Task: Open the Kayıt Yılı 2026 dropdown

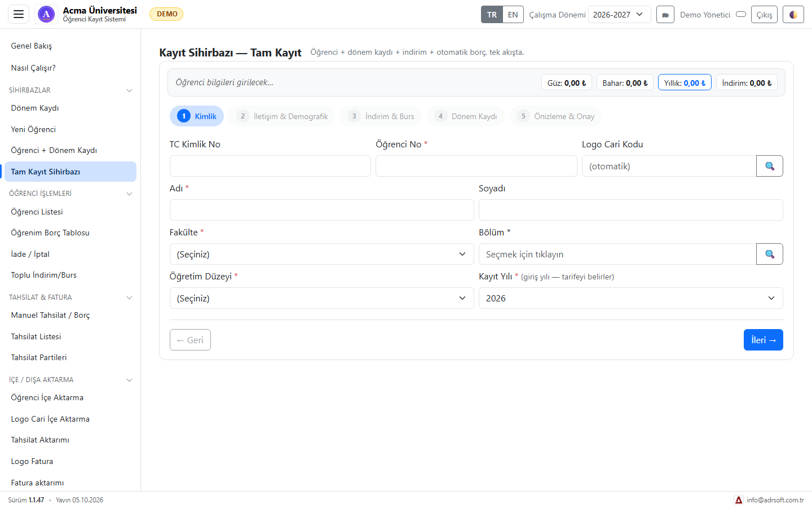Action: [x=631, y=298]
